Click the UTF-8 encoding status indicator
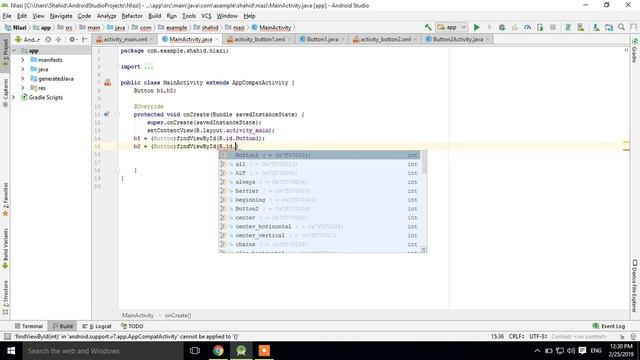This screenshot has height=360, width=640. (x=538, y=337)
